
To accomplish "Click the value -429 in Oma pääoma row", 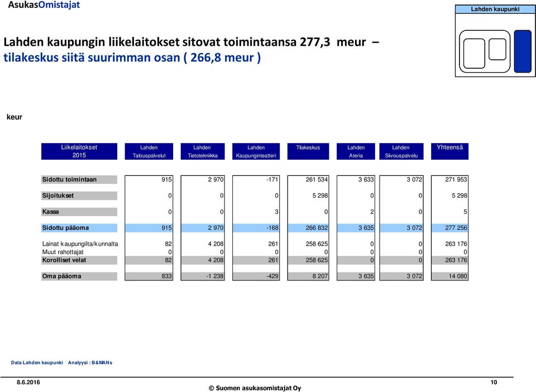I will point(272,276).
